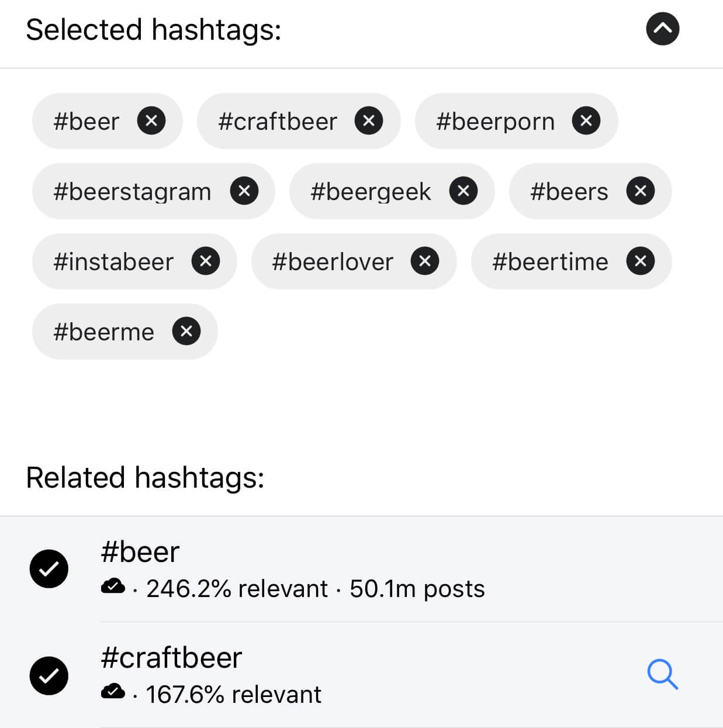Remove the #beers hashtag chip
Viewport: 723px width, 728px height.
[x=641, y=191]
